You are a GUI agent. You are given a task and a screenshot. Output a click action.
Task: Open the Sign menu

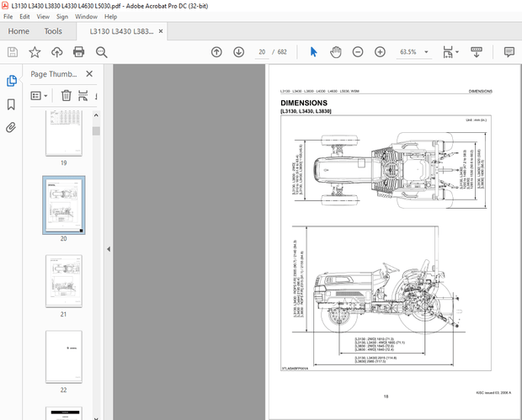click(x=62, y=17)
